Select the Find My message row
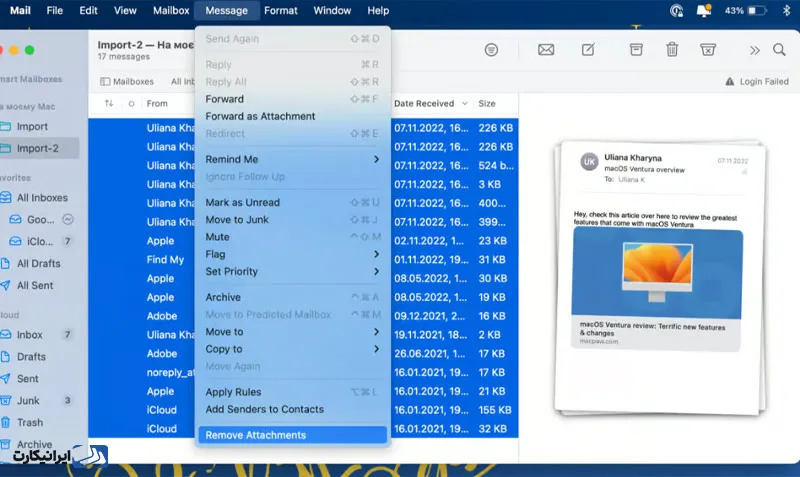 tap(303, 260)
